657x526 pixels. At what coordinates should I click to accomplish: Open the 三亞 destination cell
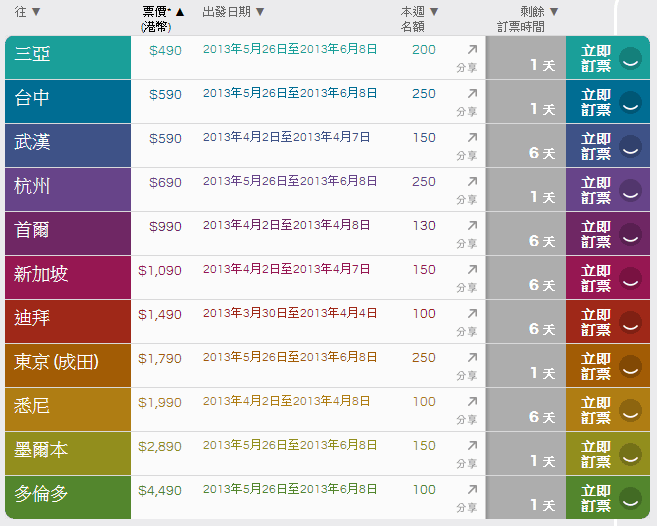tap(67, 58)
